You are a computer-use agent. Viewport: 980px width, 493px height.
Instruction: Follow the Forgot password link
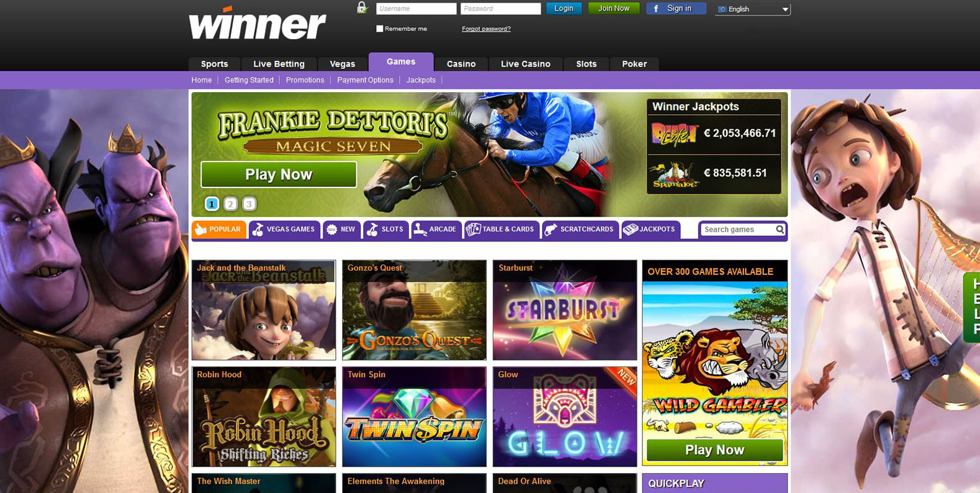[486, 29]
